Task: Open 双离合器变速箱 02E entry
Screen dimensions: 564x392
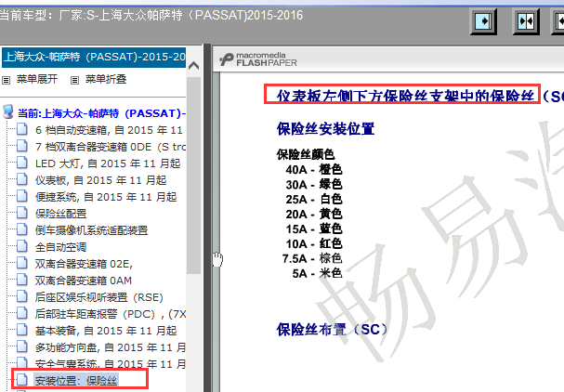Action: tap(84, 264)
